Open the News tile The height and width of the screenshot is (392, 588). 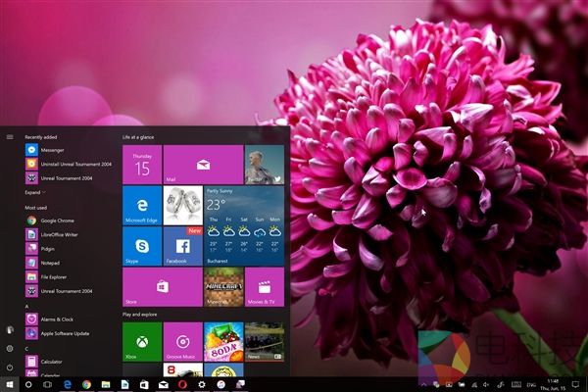click(265, 342)
